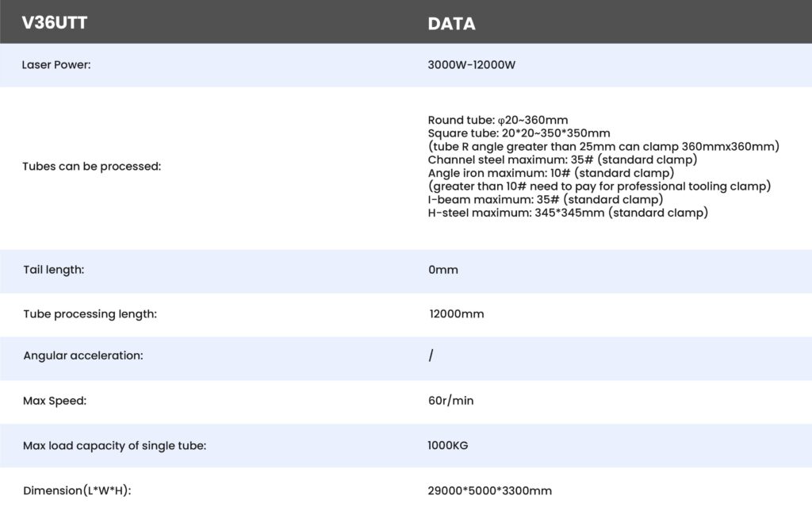Click the Channel steel maximum 35# line
Screen dimensions: 812x511
tap(562, 159)
